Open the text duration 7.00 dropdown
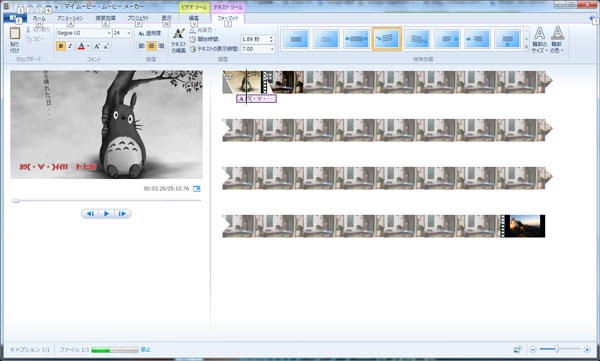Image resolution: width=600 pixels, height=361 pixels. [x=272, y=49]
